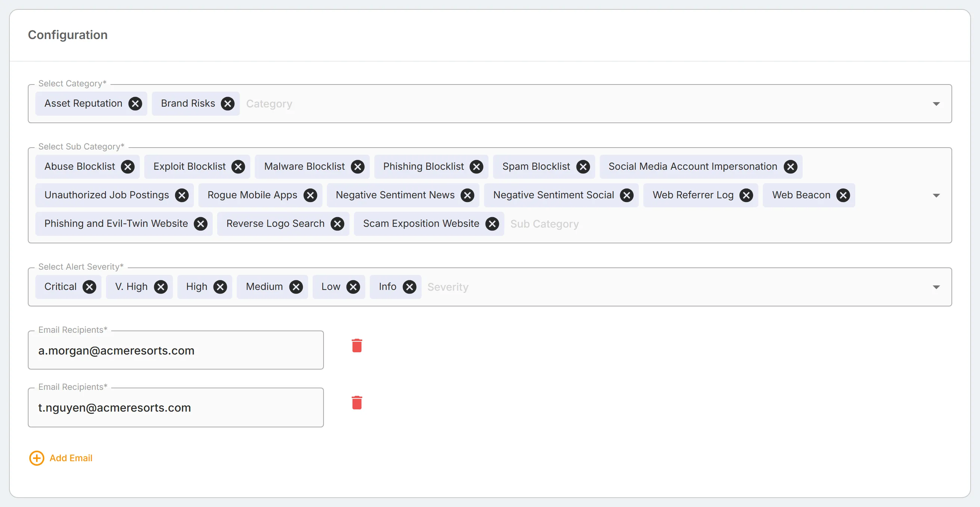Delete the a.morgan@acmeresorts.com recipient
The width and height of the screenshot is (980, 507).
[x=357, y=346]
